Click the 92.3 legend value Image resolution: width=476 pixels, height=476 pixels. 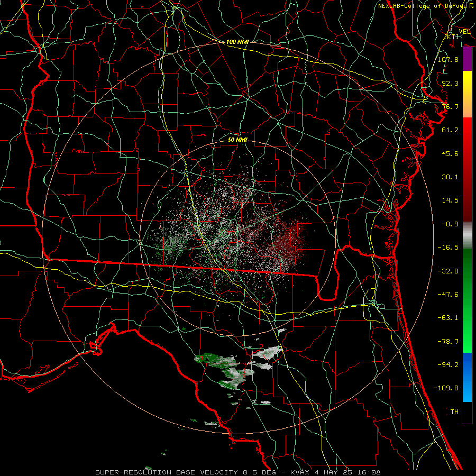point(450,83)
